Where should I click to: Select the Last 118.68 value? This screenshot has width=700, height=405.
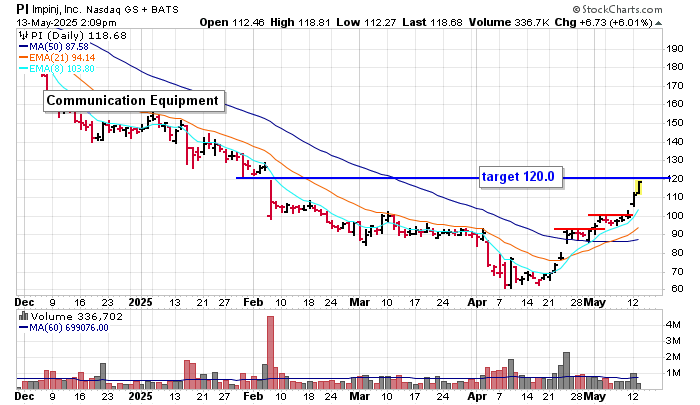432,22
